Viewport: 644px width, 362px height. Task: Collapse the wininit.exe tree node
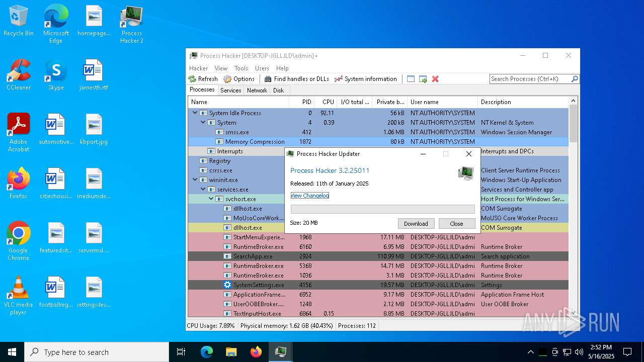pos(195,180)
